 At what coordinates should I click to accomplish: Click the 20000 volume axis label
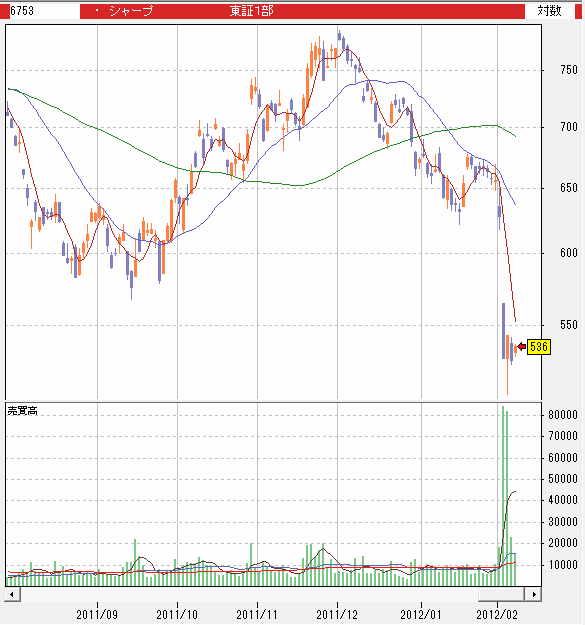click(563, 543)
